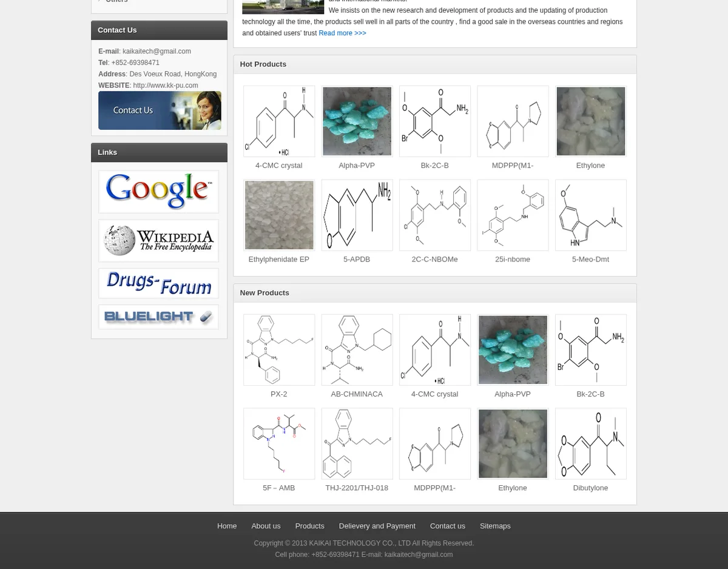Click 'Alpha-PVP' label under Hot Products
Viewport: 728px width, 569px height.
click(x=357, y=165)
